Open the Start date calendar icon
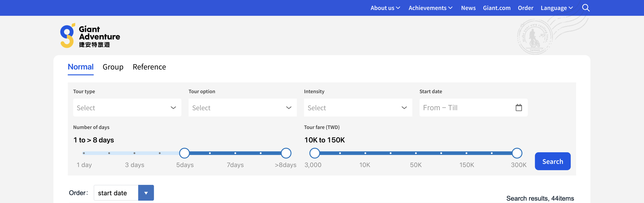 [519, 108]
